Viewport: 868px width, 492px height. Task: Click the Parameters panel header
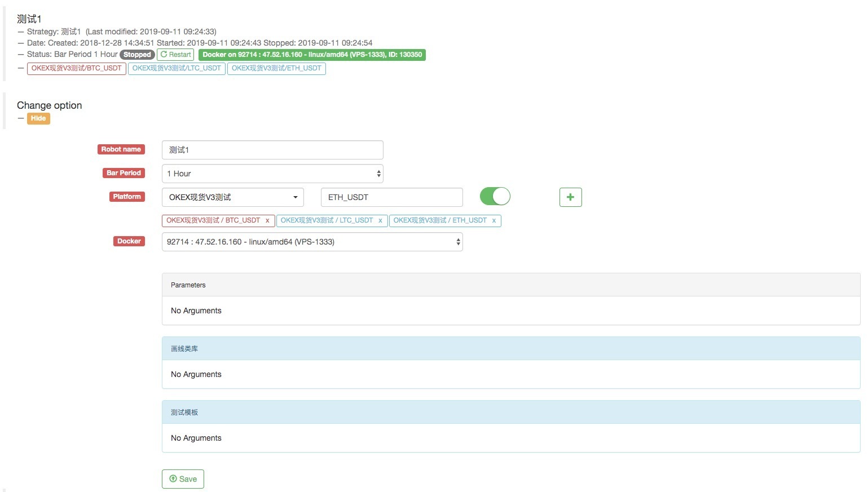pos(511,285)
